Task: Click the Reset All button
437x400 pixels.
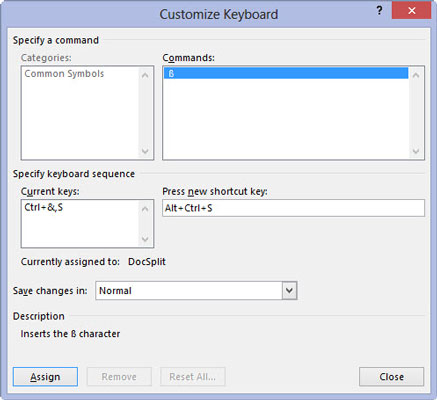Action: click(x=193, y=377)
